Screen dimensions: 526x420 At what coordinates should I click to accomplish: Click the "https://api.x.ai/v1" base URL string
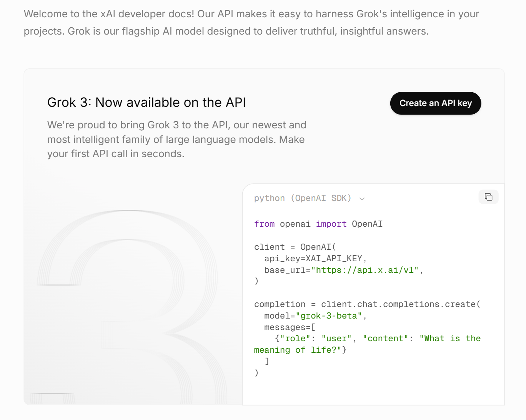click(x=365, y=270)
